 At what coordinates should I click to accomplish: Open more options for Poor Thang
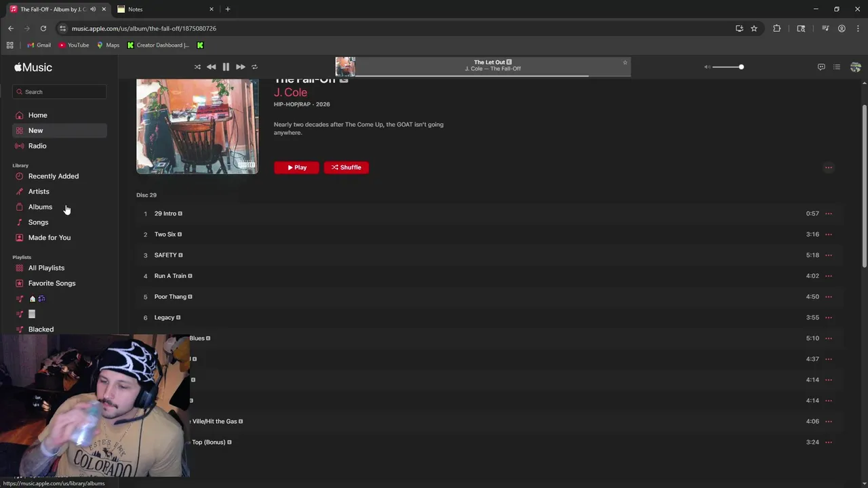[828, 297]
